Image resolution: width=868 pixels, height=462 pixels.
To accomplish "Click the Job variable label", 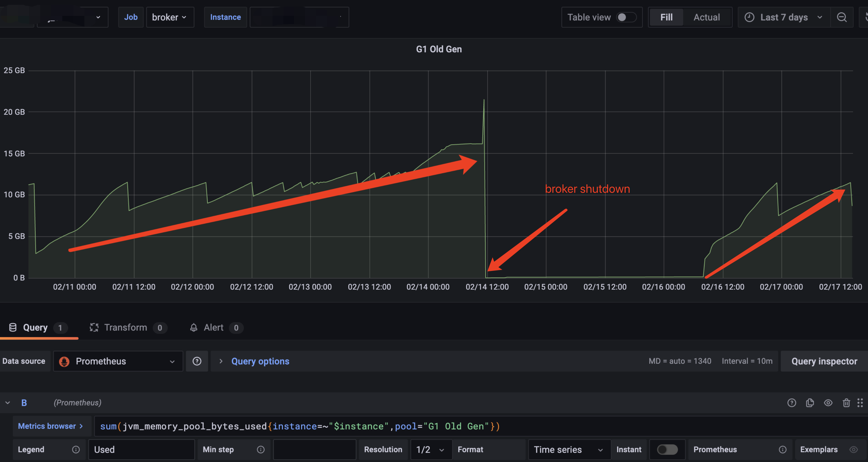I will pyautogui.click(x=131, y=17).
